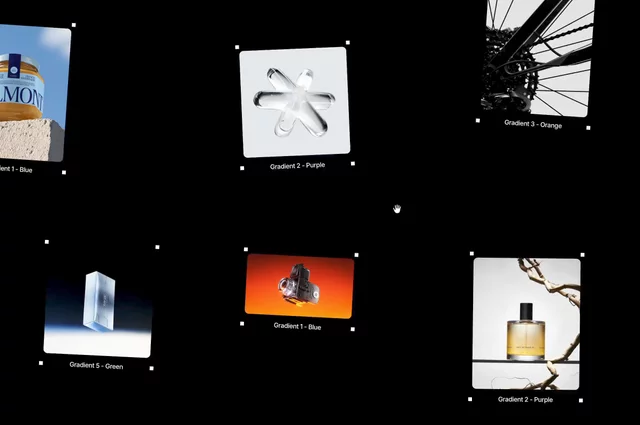The width and height of the screenshot is (640, 425).
Task: Click "Gradient 1 - Blue" label under camera image
Action: (298, 326)
